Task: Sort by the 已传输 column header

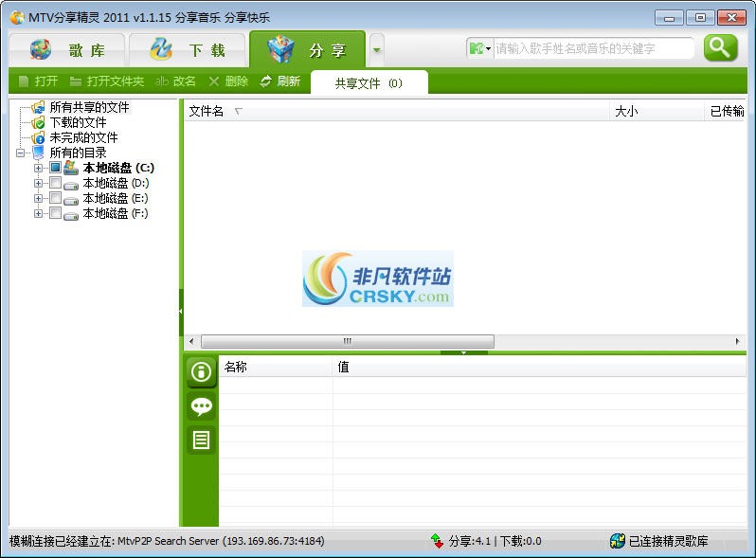Action: pyautogui.click(x=726, y=112)
